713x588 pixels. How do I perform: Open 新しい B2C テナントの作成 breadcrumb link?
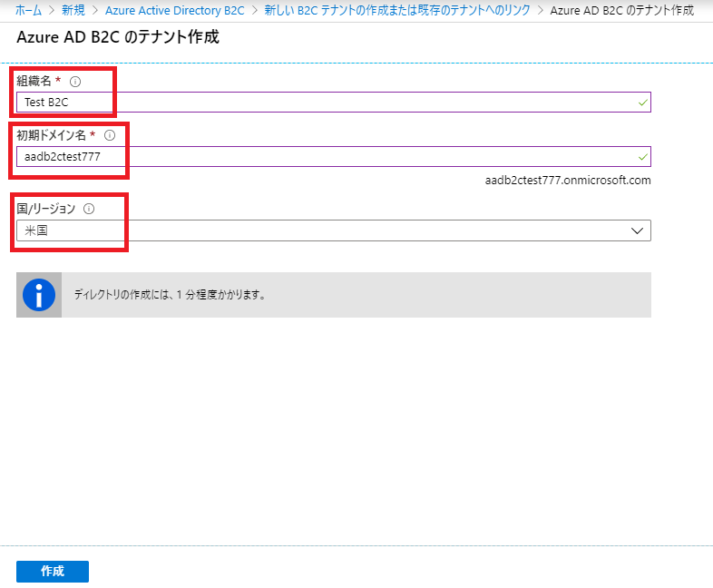(x=397, y=10)
